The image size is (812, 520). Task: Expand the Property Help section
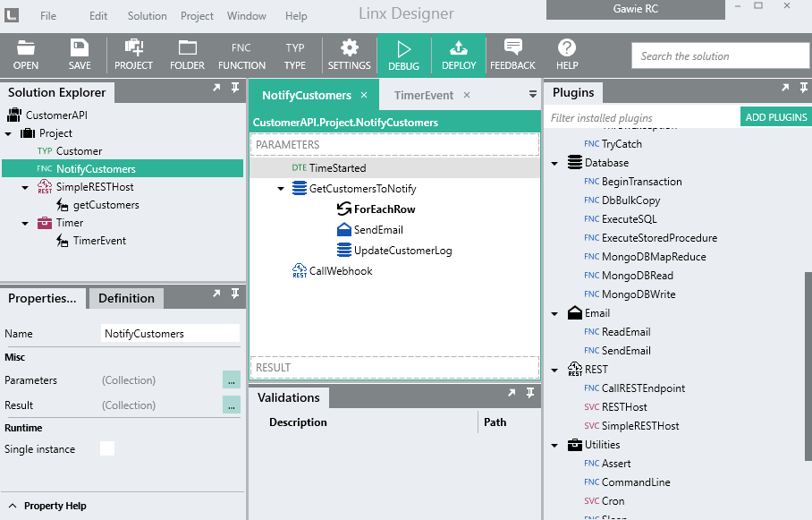(x=13, y=506)
